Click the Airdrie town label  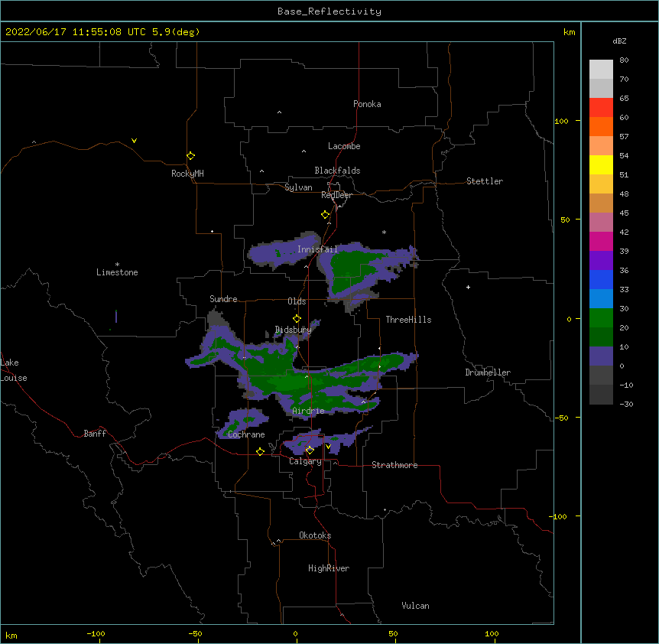click(308, 411)
